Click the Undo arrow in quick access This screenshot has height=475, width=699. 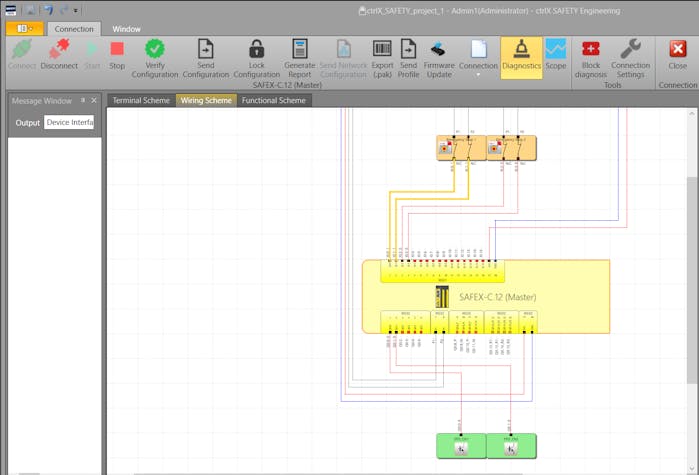pyautogui.click(x=48, y=10)
